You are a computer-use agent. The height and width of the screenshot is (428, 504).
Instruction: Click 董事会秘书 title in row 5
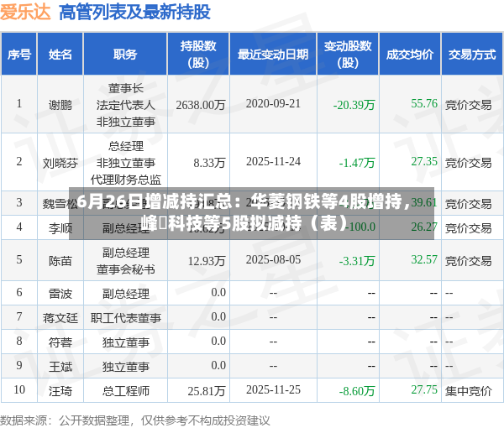pos(125,269)
